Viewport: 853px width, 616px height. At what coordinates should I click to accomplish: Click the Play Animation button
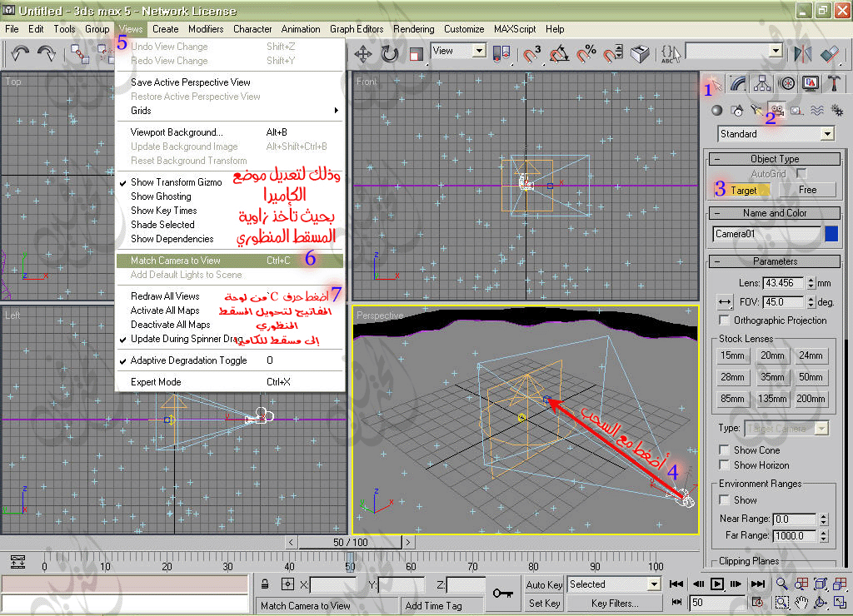click(717, 584)
